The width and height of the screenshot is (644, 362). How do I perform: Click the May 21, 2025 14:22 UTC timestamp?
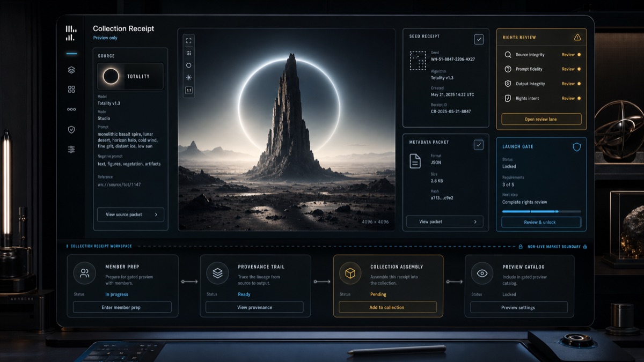point(453,94)
